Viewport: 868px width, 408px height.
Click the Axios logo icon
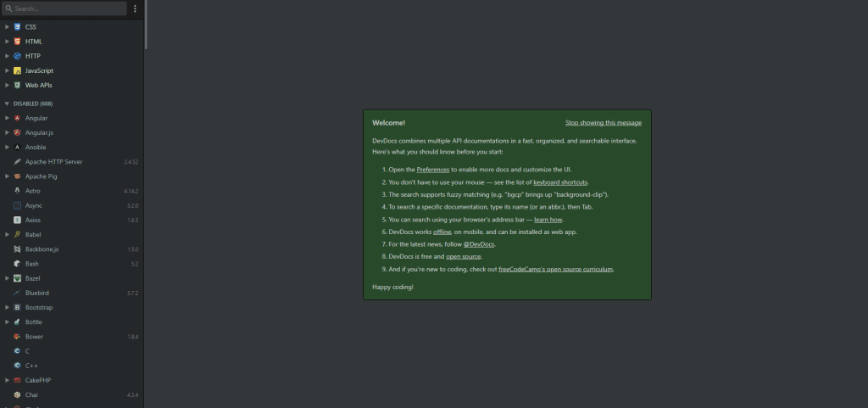point(17,221)
